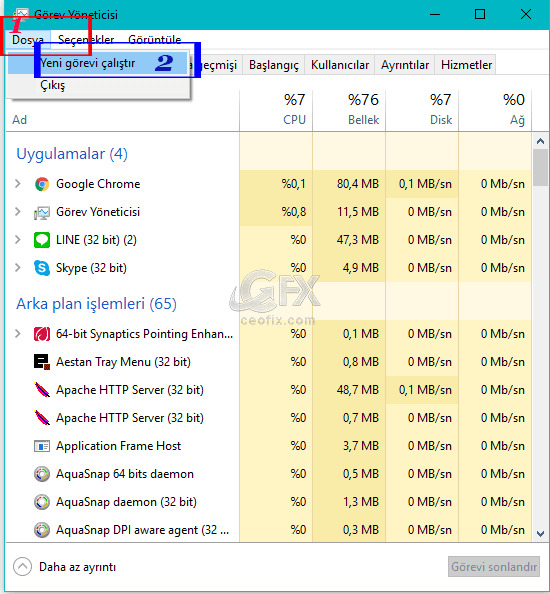Switch to the Başlangıç tab
Screen dimensions: 550x594
pos(273,65)
